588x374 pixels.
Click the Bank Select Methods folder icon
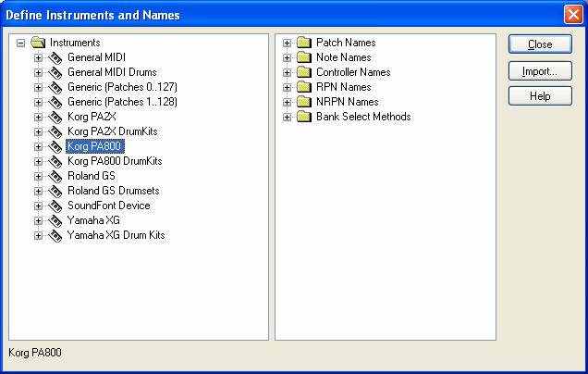pyautogui.click(x=304, y=117)
